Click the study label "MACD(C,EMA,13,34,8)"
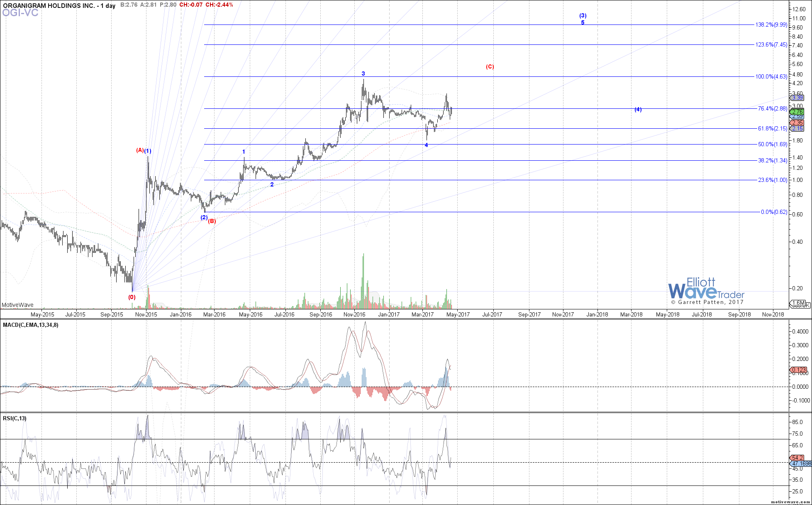This screenshot has height=505, width=812. [x=30, y=325]
